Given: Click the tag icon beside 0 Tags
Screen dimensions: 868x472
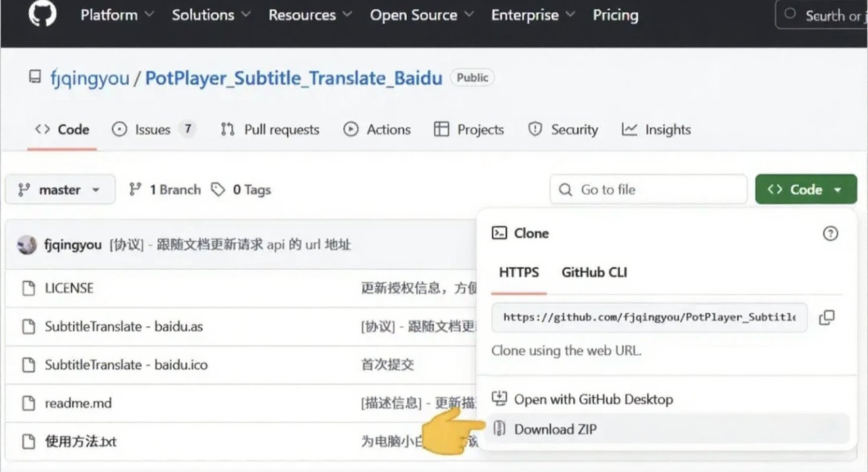Looking at the screenshot, I should pos(218,190).
